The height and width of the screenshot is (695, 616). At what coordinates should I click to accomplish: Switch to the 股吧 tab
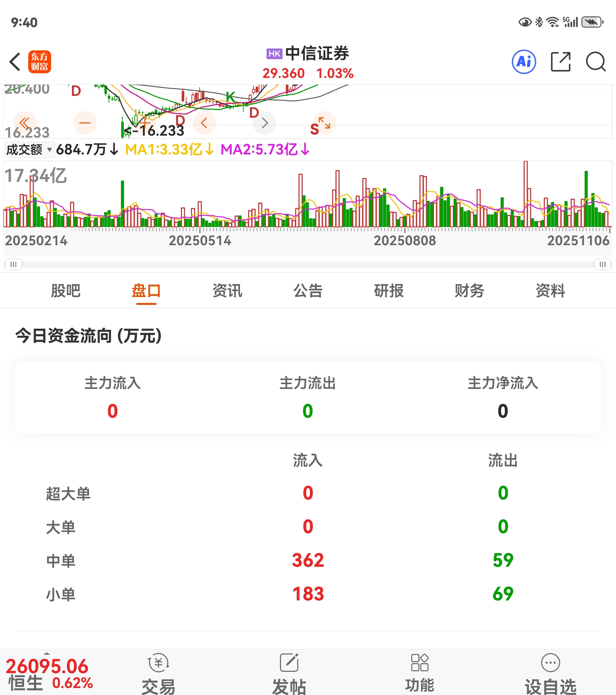[66, 291]
